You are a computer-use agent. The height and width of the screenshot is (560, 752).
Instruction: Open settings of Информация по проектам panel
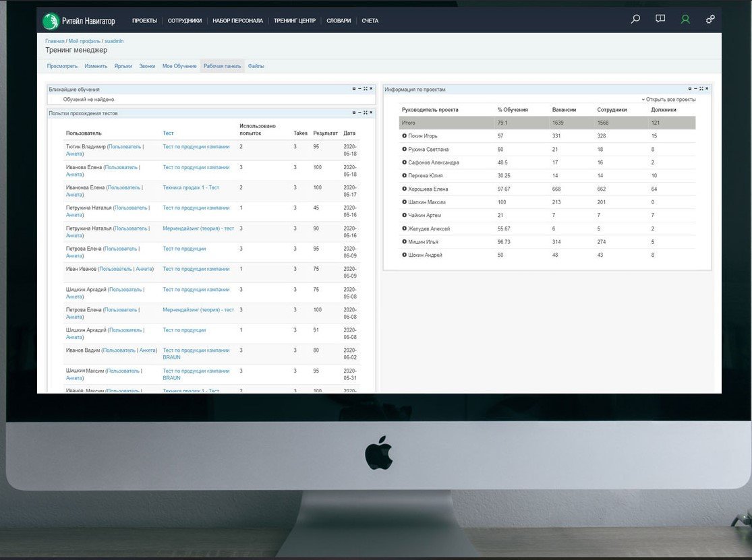point(690,89)
